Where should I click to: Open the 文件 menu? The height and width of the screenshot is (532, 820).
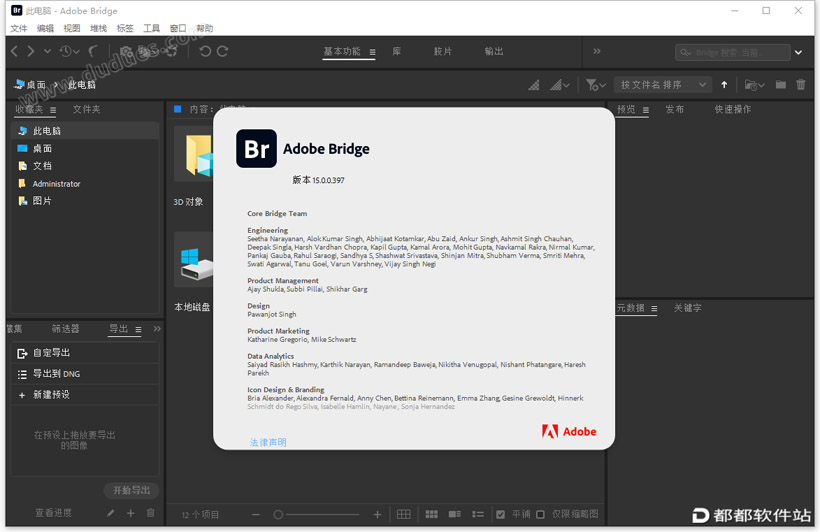tap(18, 28)
